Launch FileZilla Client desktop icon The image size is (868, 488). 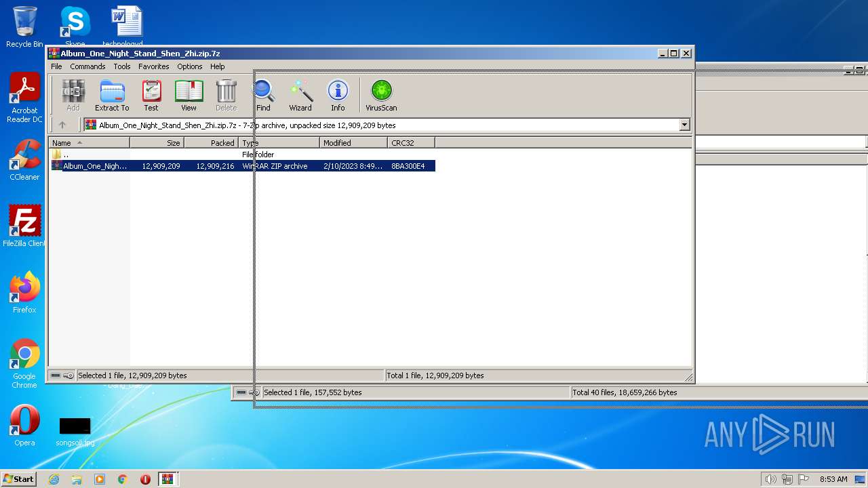pyautogui.click(x=24, y=226)
